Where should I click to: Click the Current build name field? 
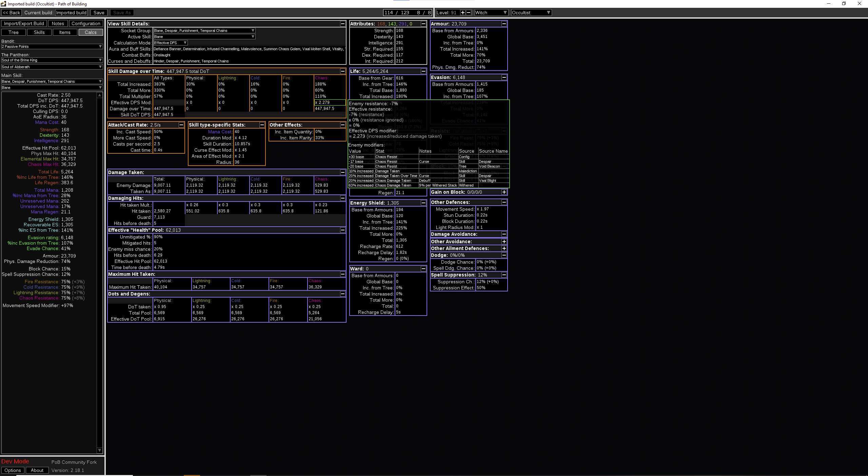point(71,13)
